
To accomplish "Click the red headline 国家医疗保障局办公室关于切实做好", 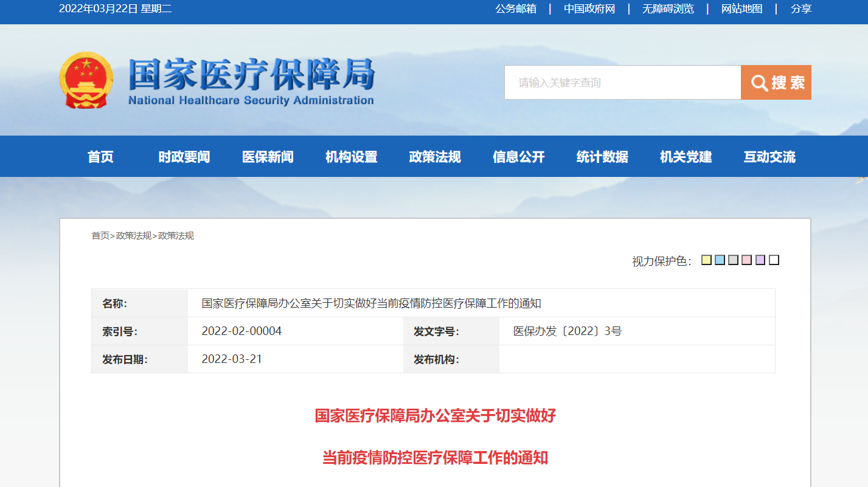I will tap(435, 416).
